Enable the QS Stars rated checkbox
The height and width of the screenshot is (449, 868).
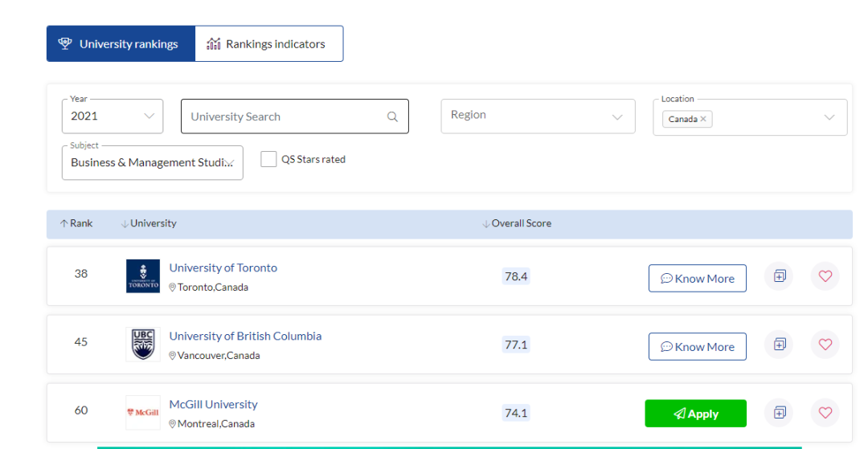tap(268, 159)
